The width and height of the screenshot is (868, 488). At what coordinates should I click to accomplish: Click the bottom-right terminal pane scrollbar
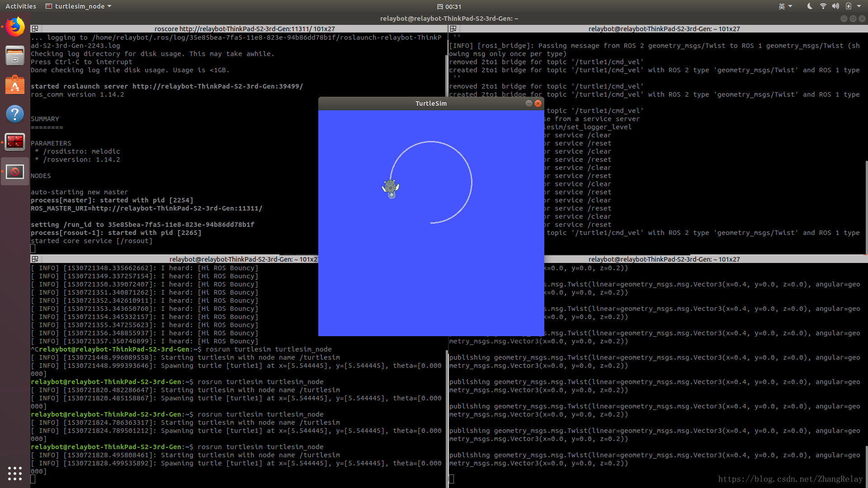(x=866, y=466)
